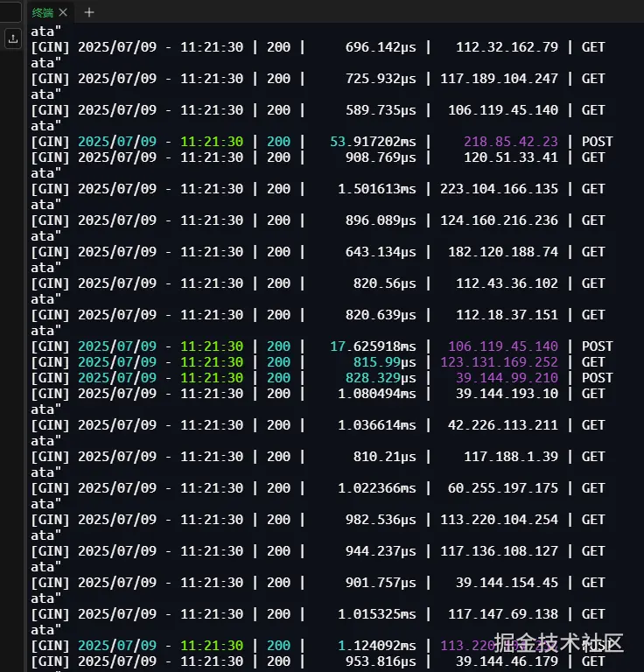The width and height of the screenshot is (644, 672).
Task: Click IP address 123.131.169.252
Action: tap(499, 362)
